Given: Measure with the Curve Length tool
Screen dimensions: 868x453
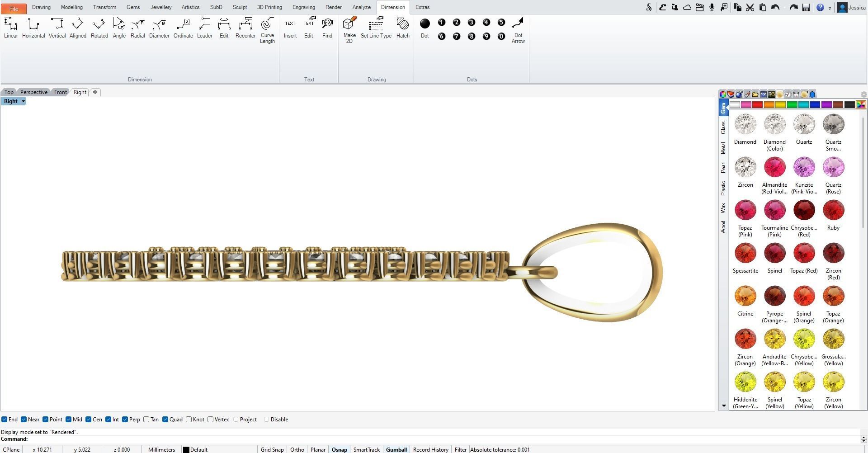Looking at the screenshot, I should tap(267, 31).
